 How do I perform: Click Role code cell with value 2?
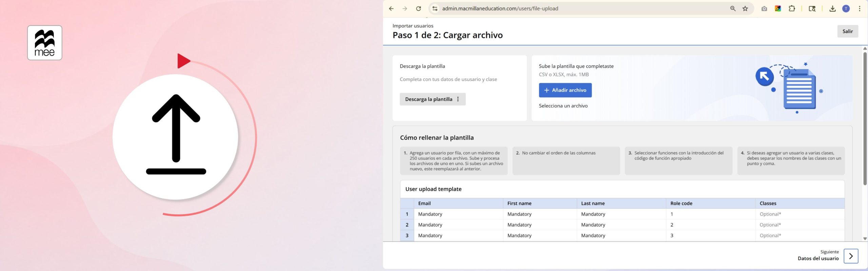click(x=711, y=225)
